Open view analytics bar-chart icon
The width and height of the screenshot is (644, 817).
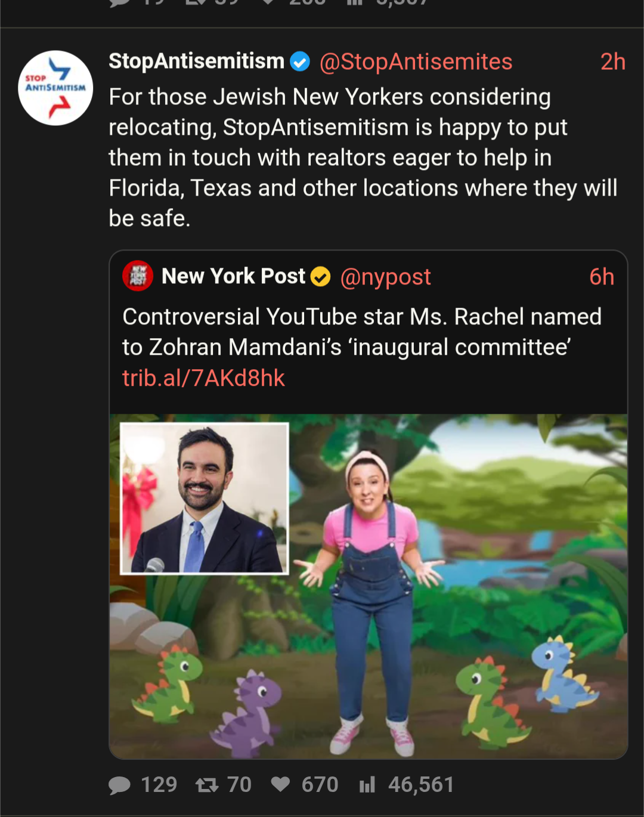click(x=367, y=785)
